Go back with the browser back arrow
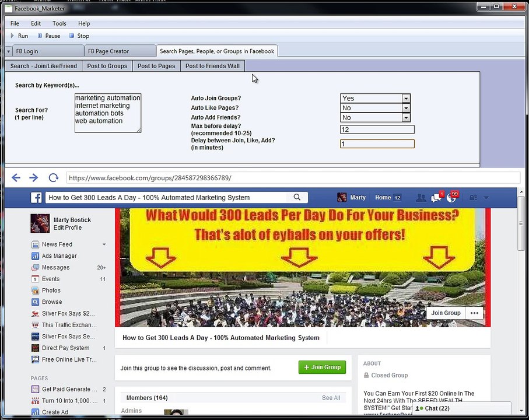529x420 pixels. point(16,177)
